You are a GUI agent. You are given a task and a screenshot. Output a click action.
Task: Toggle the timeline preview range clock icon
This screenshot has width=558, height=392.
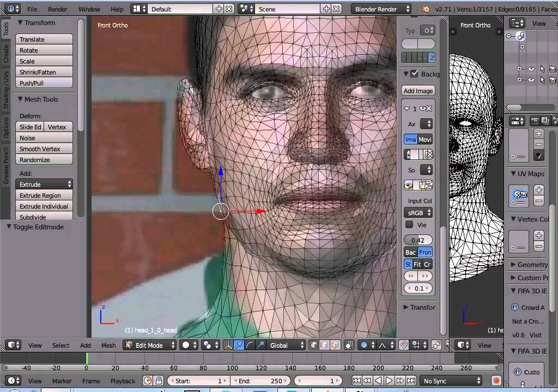point(148,381)
